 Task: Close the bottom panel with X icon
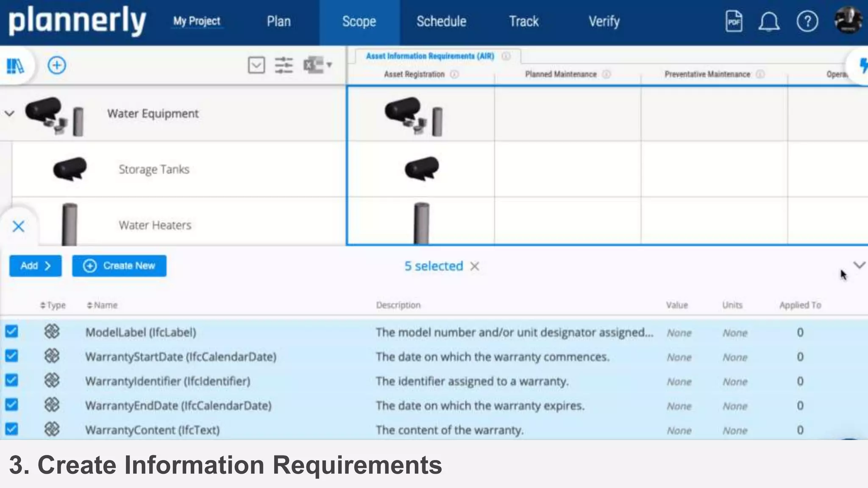18,226
